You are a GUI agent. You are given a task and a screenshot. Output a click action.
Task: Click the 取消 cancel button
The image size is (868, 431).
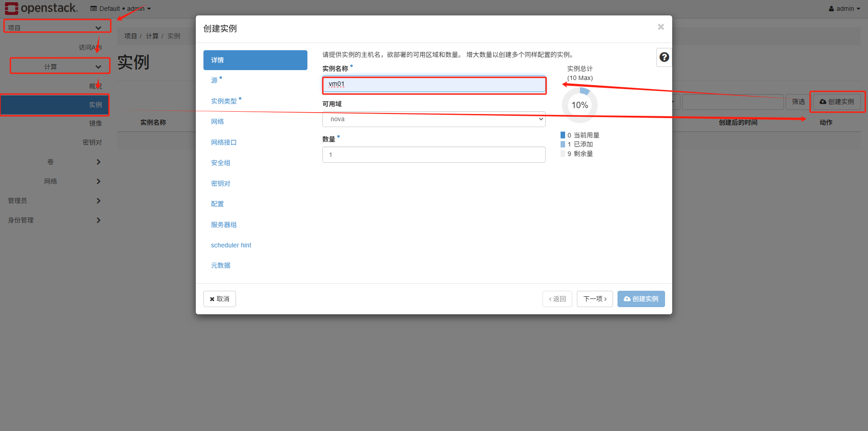220,299
